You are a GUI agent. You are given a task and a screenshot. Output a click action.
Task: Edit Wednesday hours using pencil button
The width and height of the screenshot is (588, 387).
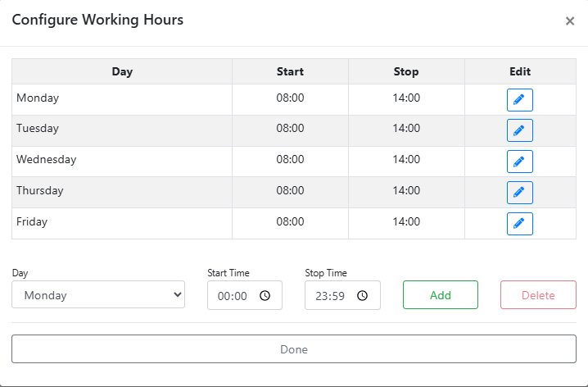[520, 162]
